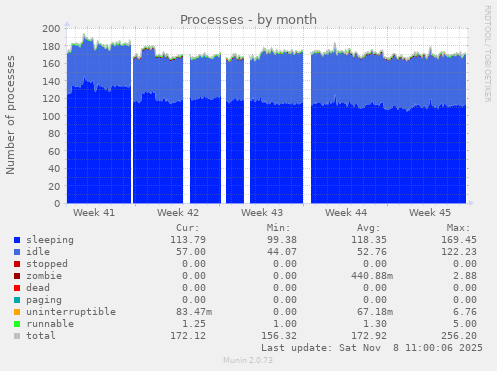The image size is (497, 371).
Task: Click sleeping average value 118.35
Action: click(x=369, y=240)
